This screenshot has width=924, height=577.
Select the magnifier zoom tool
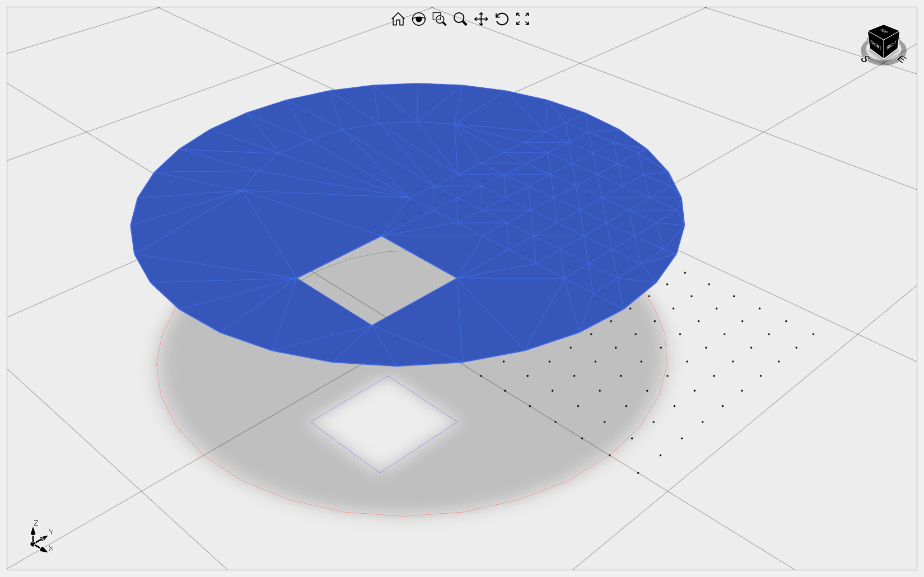pos(460,20)
